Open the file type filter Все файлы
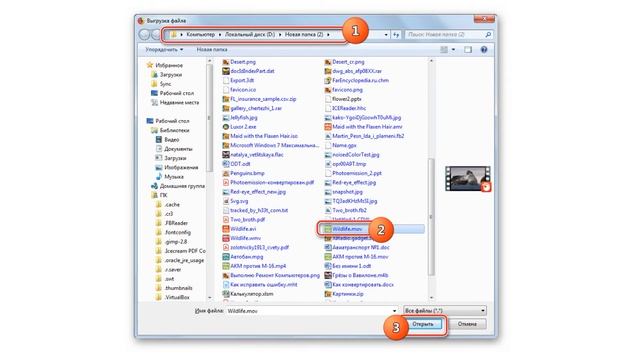 (x=444, y=311)
